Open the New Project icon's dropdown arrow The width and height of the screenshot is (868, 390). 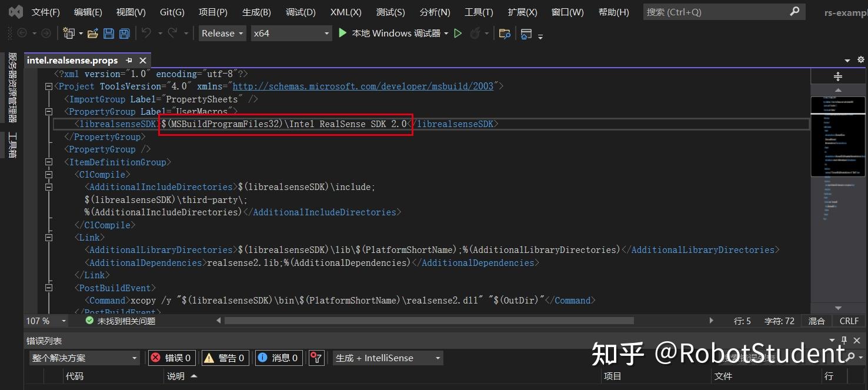(81, 34)
